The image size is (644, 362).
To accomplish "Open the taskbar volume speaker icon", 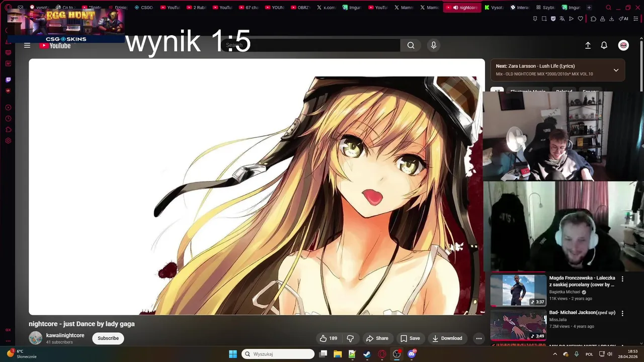I will (x=609, y=354).
